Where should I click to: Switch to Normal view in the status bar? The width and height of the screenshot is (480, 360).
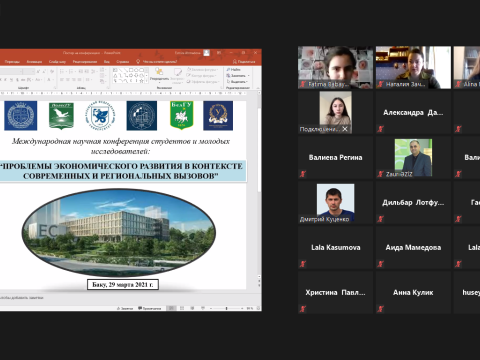(x=171, y=308)
